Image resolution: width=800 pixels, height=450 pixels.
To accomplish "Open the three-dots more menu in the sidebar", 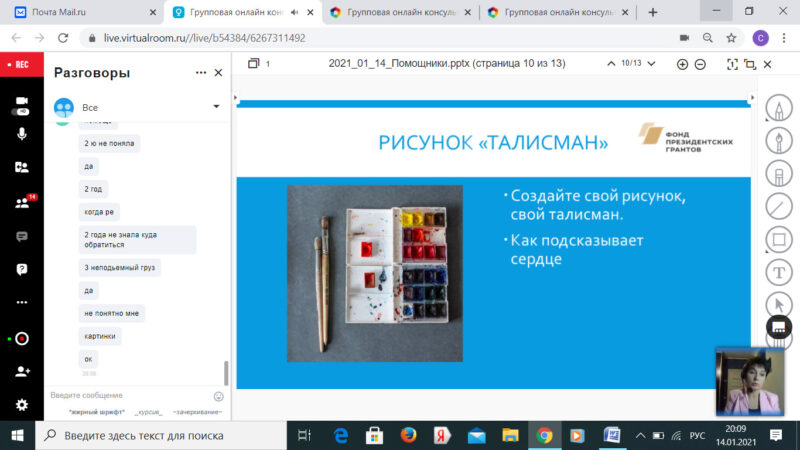I will click(x=21, y=303).
